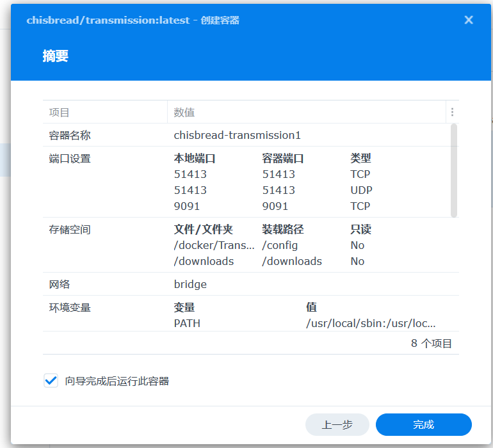This screenshot has height=448, width=493.
Task: Select the bridge network value
Action: tap(190, 284)
